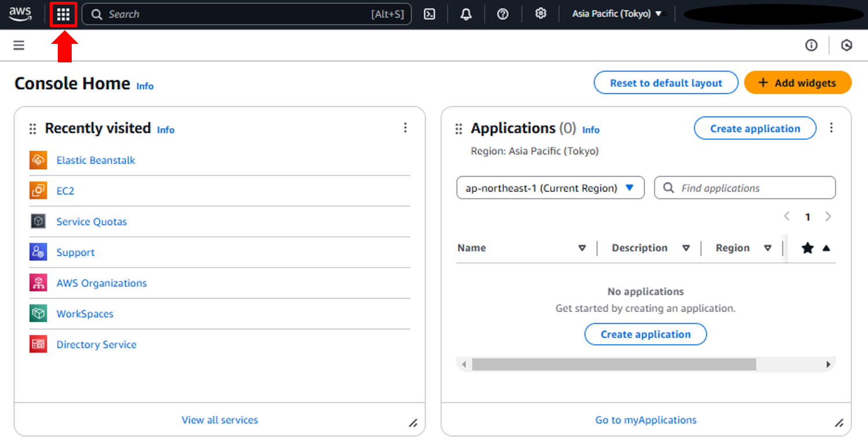Open the notifications bell

(466, 14)
